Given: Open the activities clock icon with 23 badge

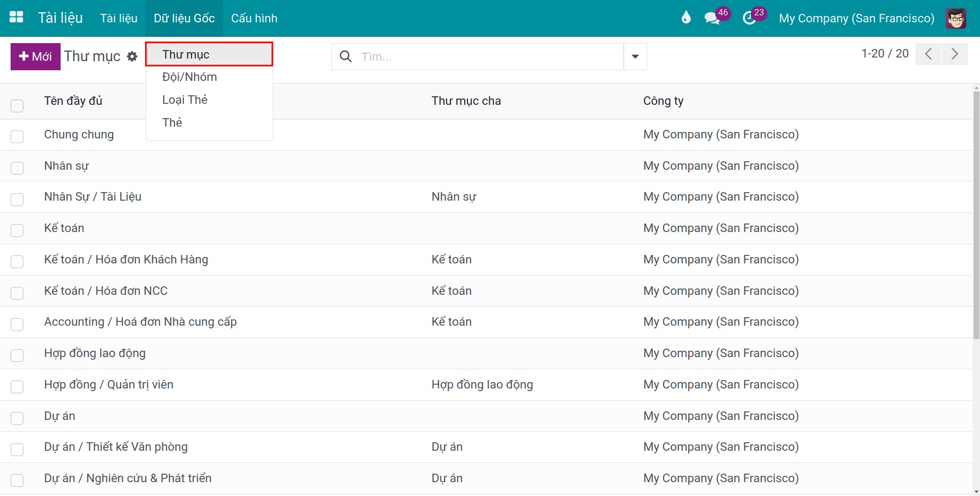Looking at the screenshot, I should (x=749, y=18).
